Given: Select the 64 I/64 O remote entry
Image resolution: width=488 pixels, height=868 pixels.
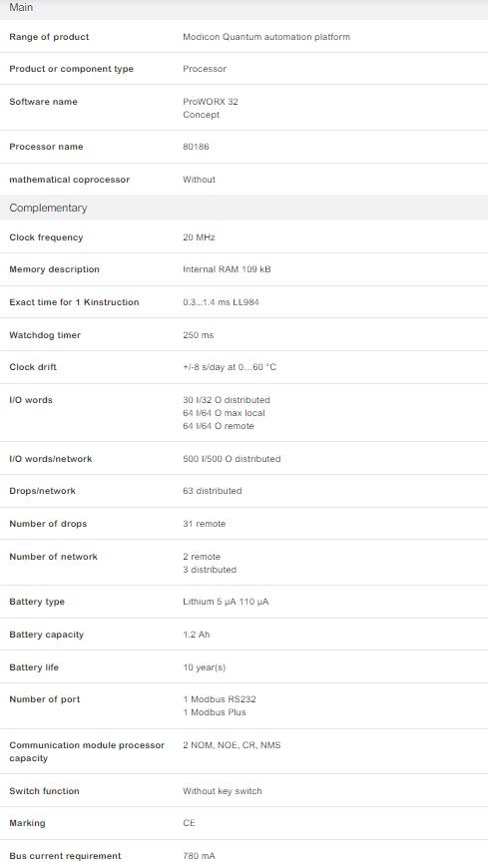Looking at the screenshot, I should point(219,426).
